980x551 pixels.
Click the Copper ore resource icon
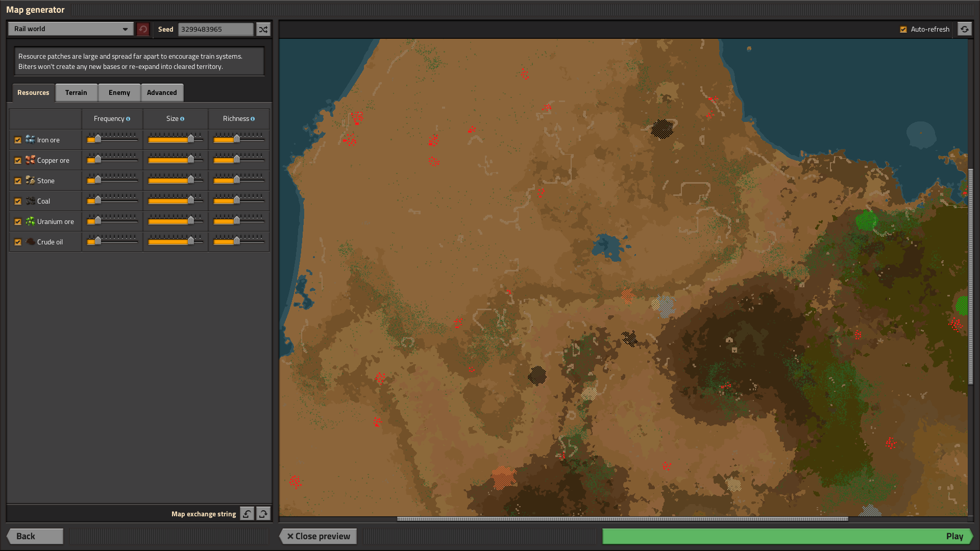click(x=31, y=160)
